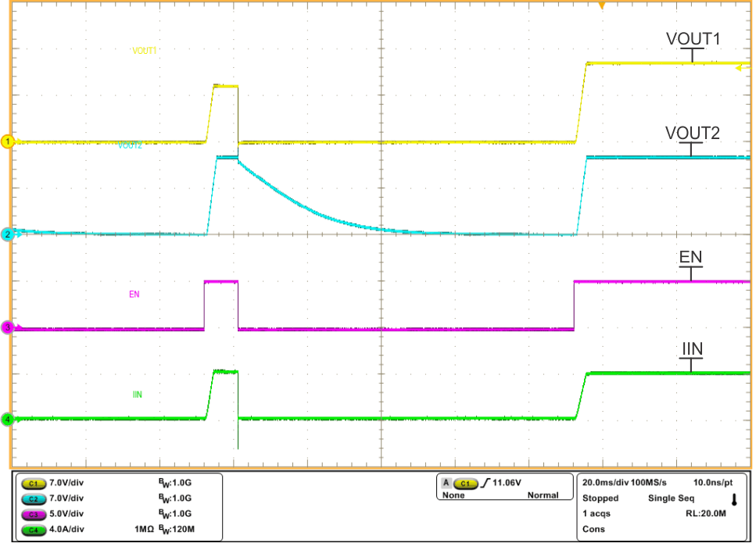Open the None holdoff dropdown
Viewport: 756px width, 543px height.
click(453, 495)
